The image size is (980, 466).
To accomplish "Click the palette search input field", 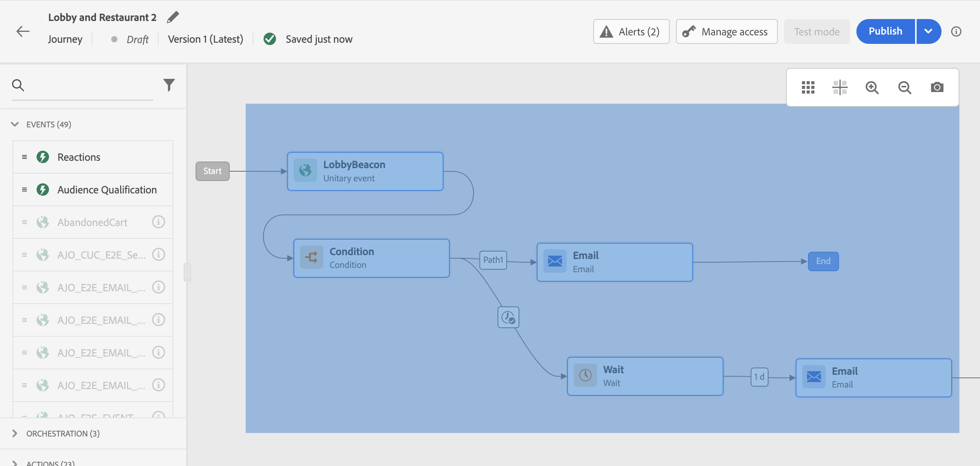I will [x=89, y=85].
